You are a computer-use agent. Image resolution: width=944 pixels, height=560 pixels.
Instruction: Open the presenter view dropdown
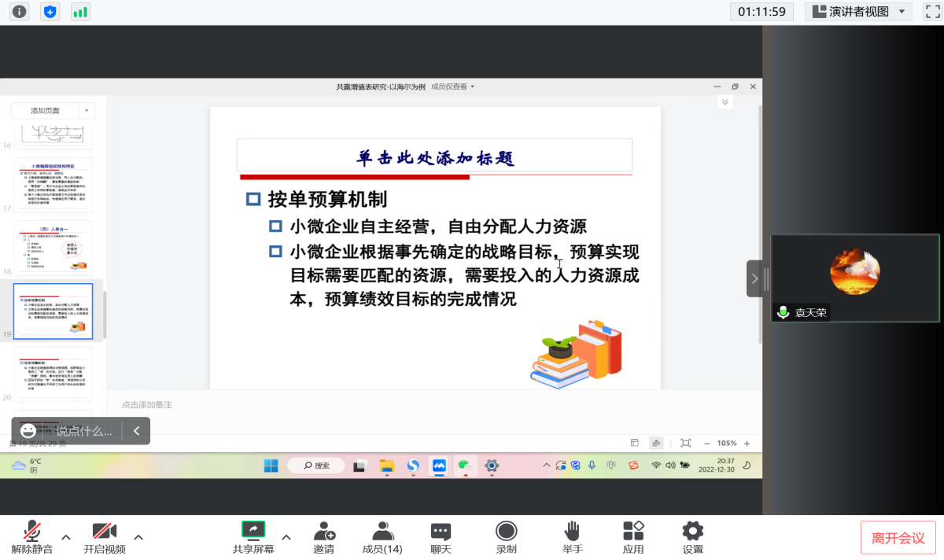point(857,12)
